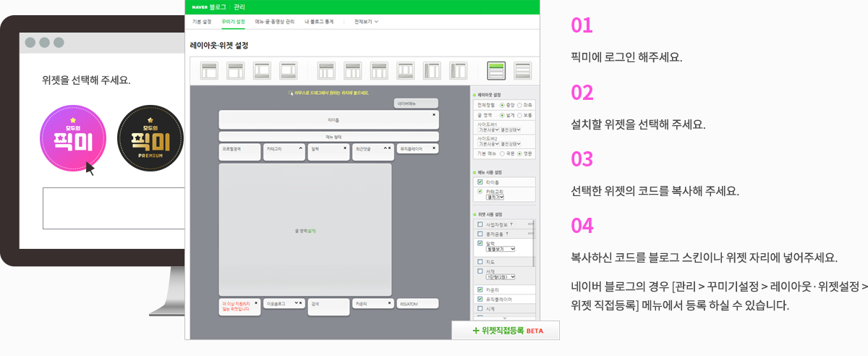This screenshot has width=868, height=356.
Task: Open the 서재 1단형 dropdown
Action: tap(501, 277)
